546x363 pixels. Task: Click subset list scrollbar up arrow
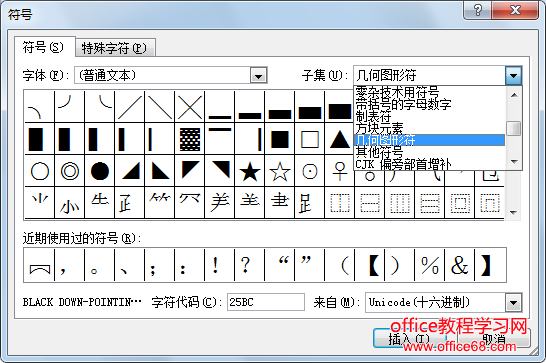click(x=514, y=95)
